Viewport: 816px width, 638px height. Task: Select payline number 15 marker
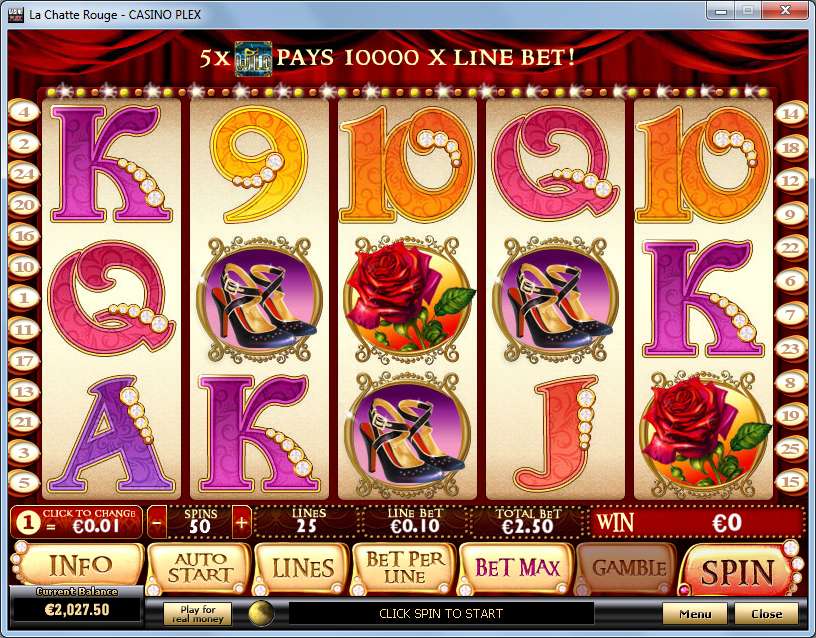790,481
